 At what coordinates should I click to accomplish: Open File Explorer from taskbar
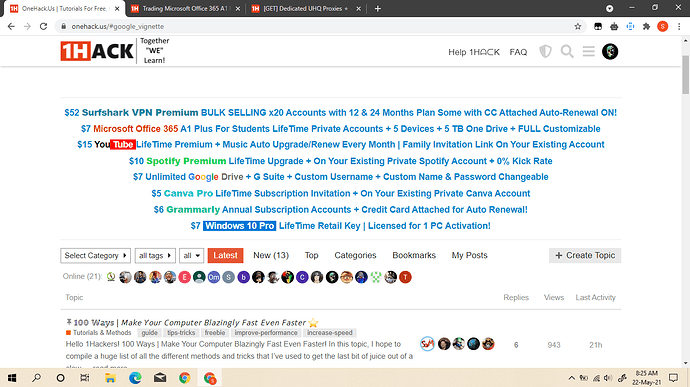[110, 378]
